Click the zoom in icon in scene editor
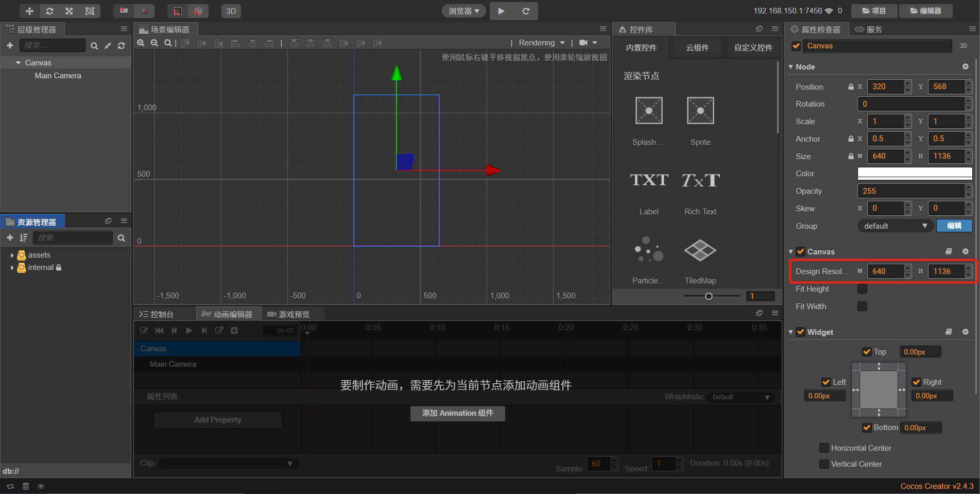 coord(141,43)
